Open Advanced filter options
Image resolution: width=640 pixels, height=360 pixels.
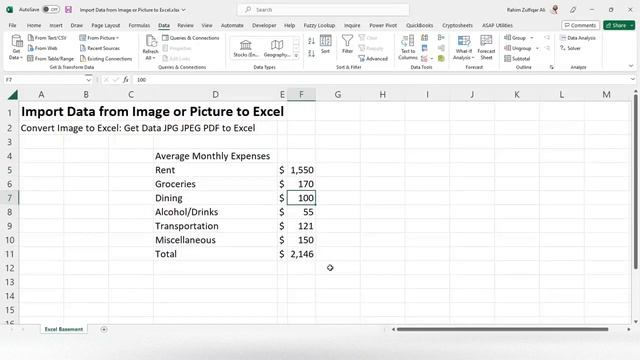pos(373,59)
